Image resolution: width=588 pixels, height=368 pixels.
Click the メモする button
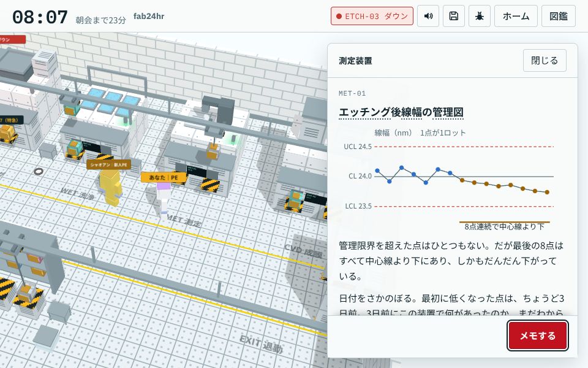(x=538, y=335)
